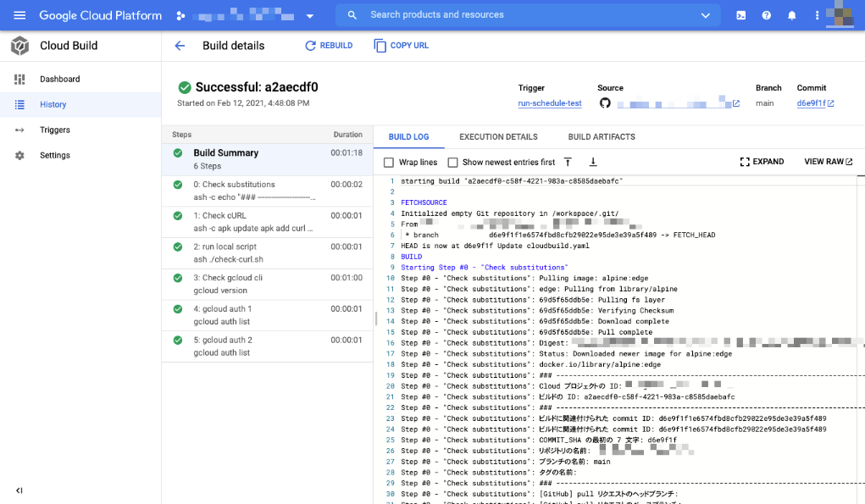This screenshot has width=865, height=504.
Task: Open Settings in the sidebar
Action: [80, 155]
